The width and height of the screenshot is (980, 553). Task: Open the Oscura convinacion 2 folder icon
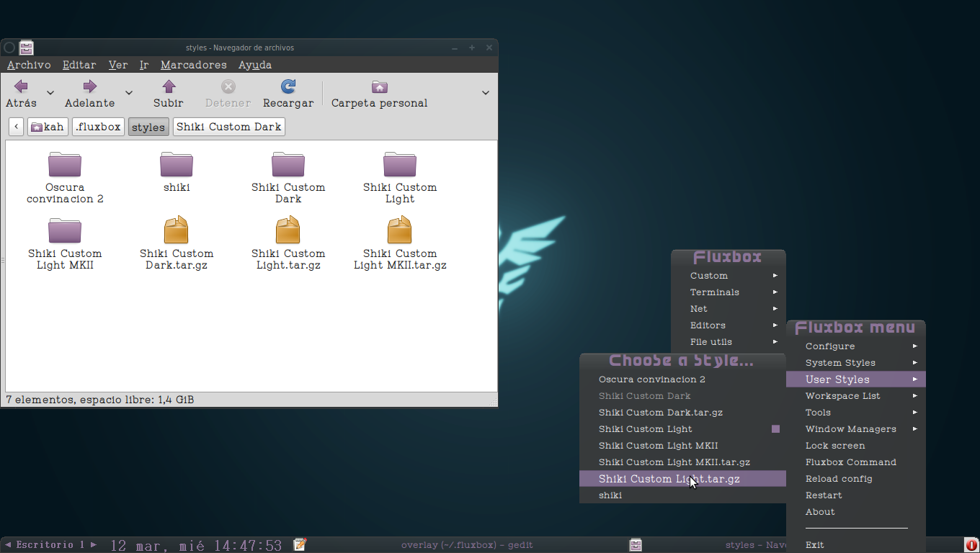pyautogui.click(x=65, y=164)
